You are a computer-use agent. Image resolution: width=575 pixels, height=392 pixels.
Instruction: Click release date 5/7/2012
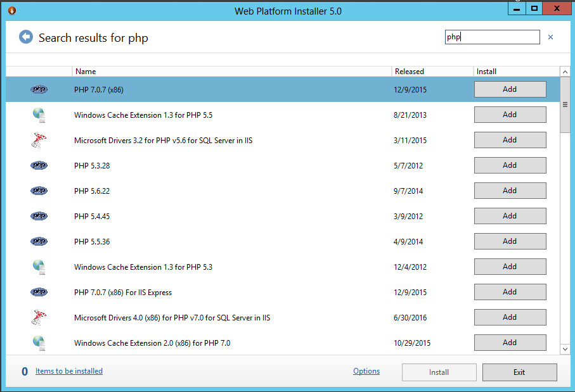(408, 165)
